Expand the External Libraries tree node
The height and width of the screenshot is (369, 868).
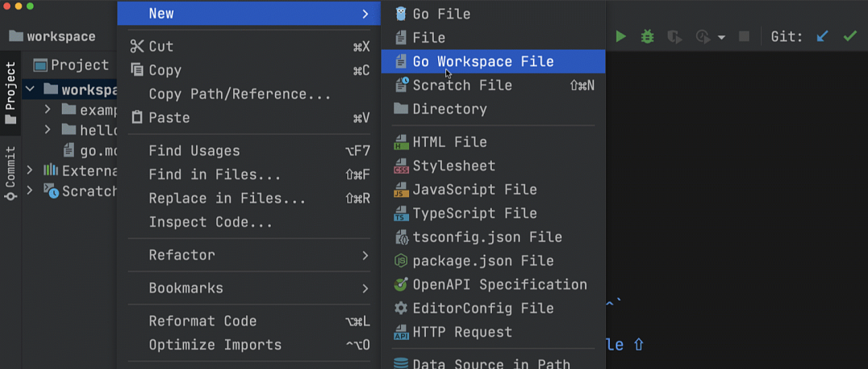tap(30, 170)
